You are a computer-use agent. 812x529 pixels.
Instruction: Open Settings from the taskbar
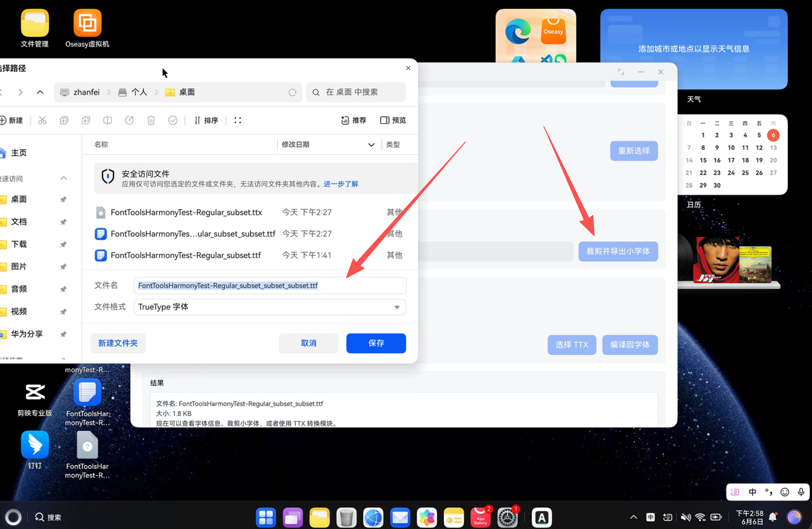point(508,517)
